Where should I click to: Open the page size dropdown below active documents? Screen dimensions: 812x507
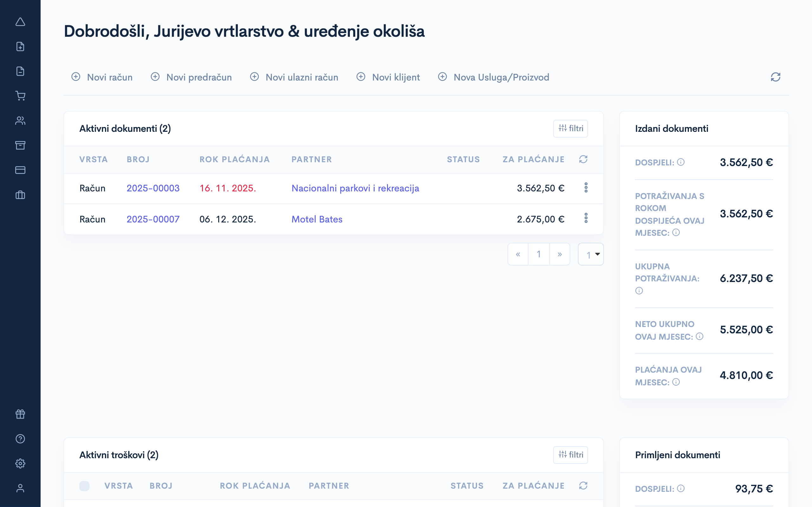click(x=591, y=254)
